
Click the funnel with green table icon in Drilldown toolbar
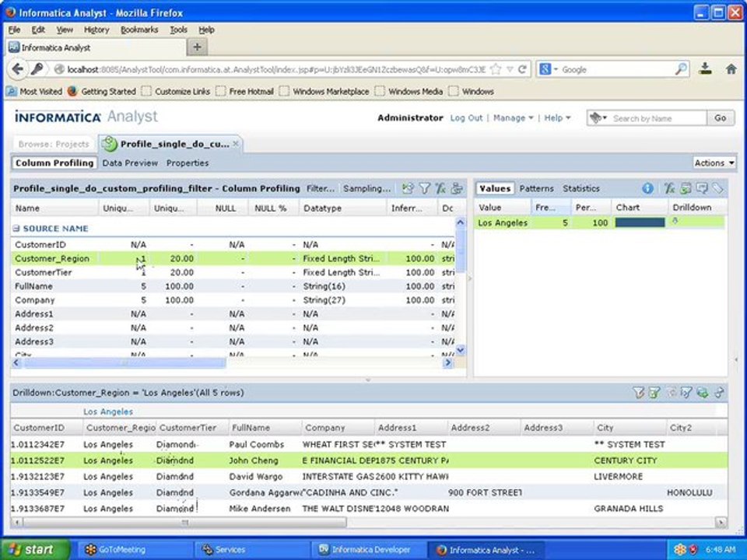point(654,392)
